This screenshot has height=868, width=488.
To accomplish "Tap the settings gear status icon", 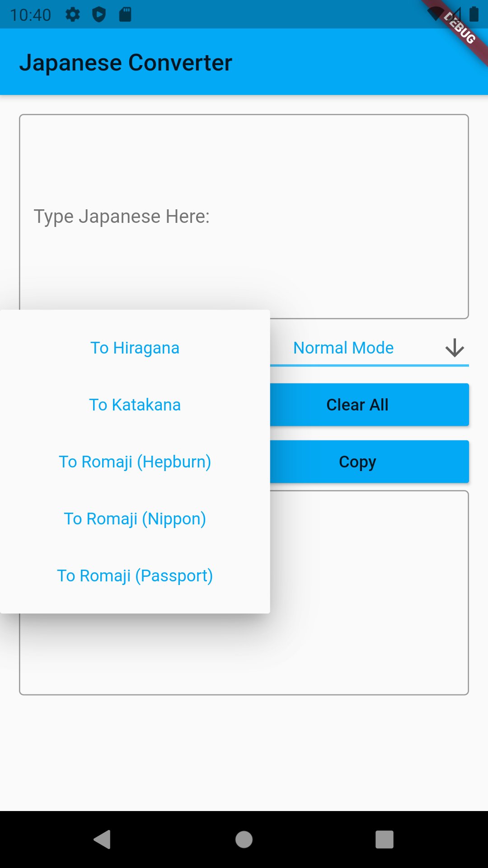I will pyautogui.click(x=72, y=14).
